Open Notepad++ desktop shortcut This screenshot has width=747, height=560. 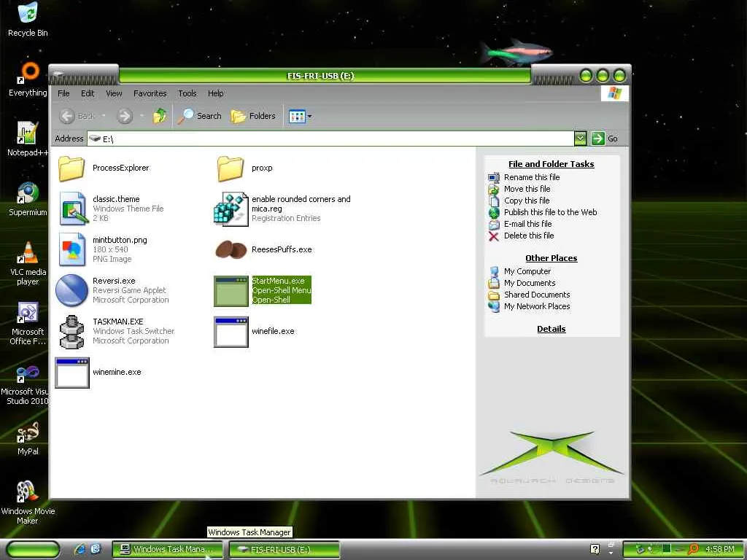pos(28,139)
